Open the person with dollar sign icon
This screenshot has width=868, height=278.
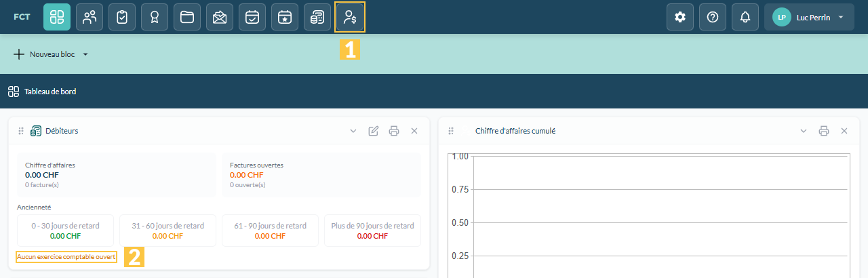350,17
